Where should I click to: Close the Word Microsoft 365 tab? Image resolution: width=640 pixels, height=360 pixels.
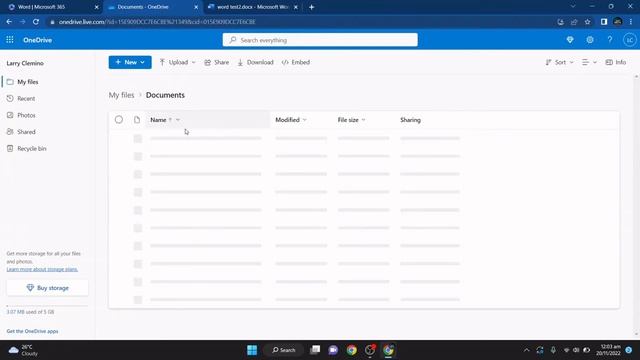tap(96, 7)
